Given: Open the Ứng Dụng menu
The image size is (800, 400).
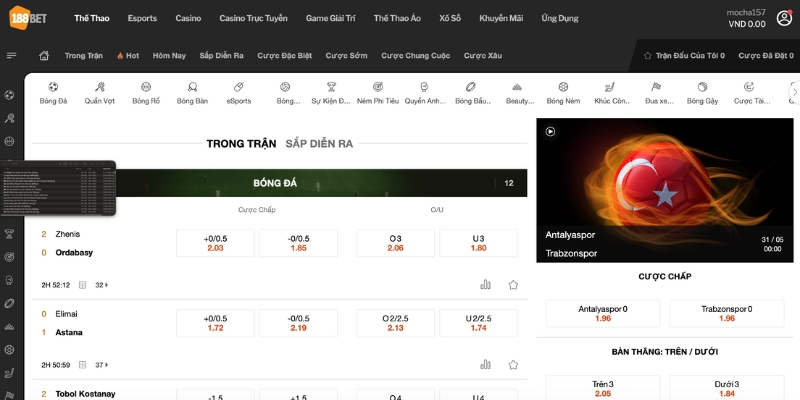Looking at the screenshot, I should (x=560, y=18).
